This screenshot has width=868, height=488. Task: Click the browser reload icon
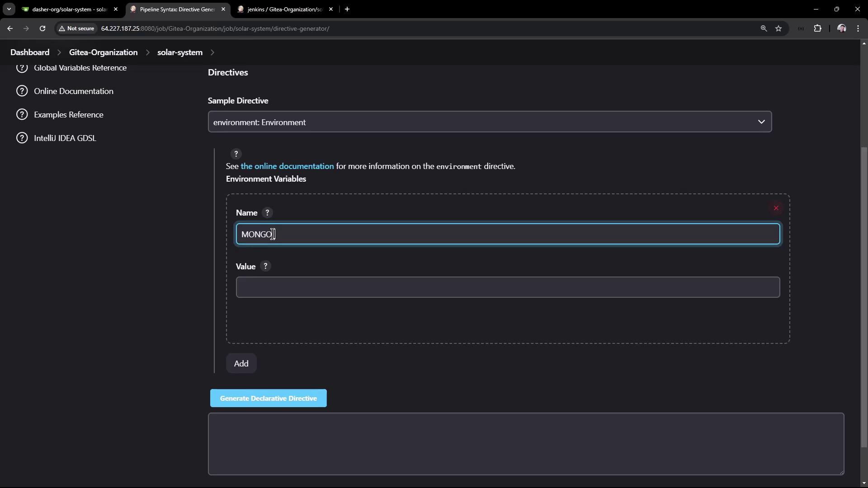[x=42, y=28]
